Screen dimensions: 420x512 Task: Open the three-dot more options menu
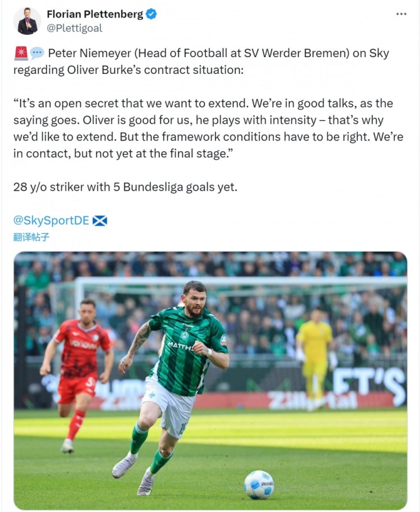pos(401,14)
